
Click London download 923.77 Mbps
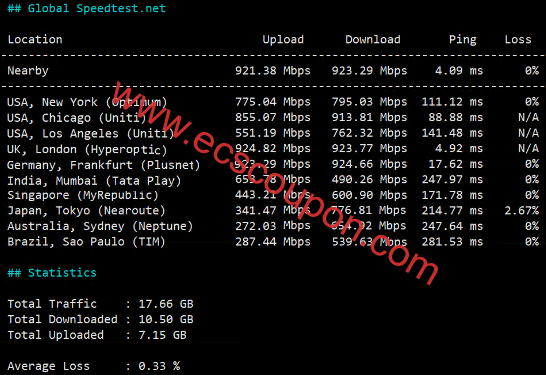(x=369, y=149)
